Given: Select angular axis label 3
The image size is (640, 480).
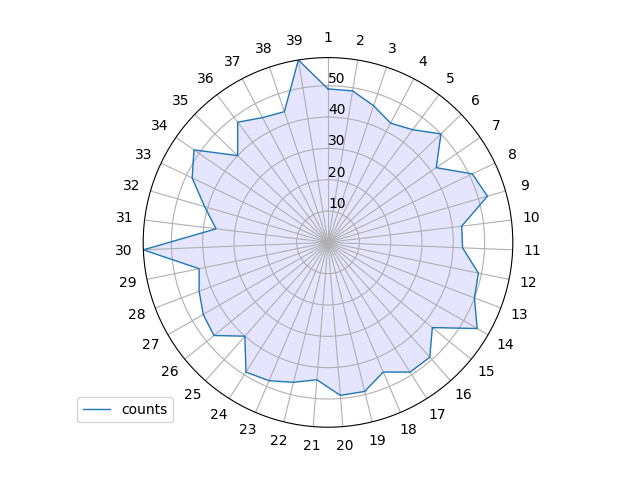Looking at the screenshot, I should coord(392,48).
